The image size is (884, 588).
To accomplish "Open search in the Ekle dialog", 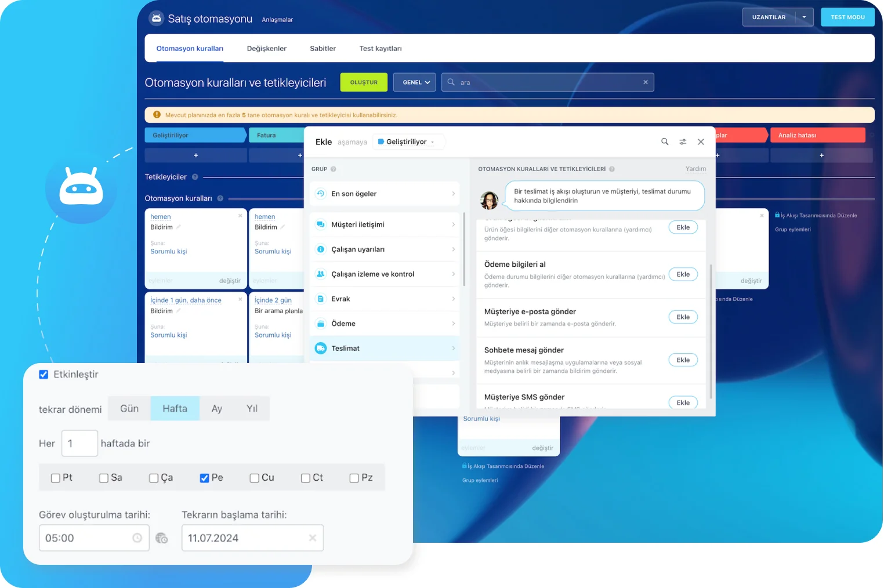I will (665, 141).
